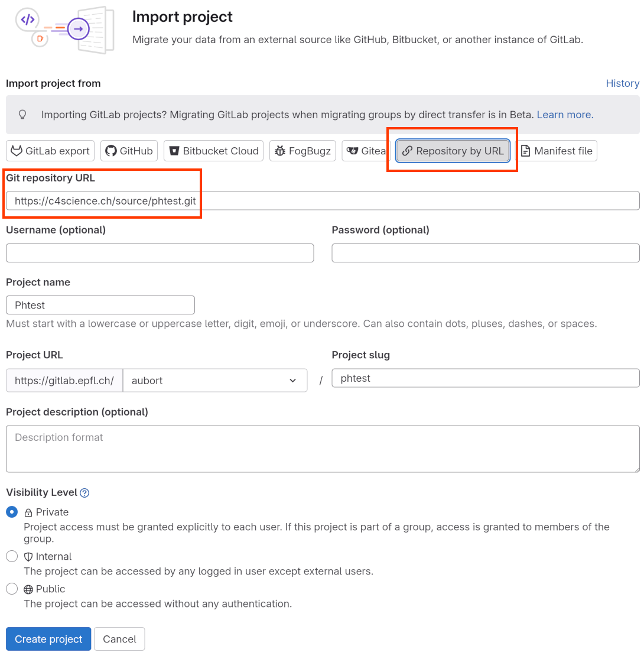
Task: Click the FogBugz bug icon
Action: pyautogui.click(x=280, y=151)
